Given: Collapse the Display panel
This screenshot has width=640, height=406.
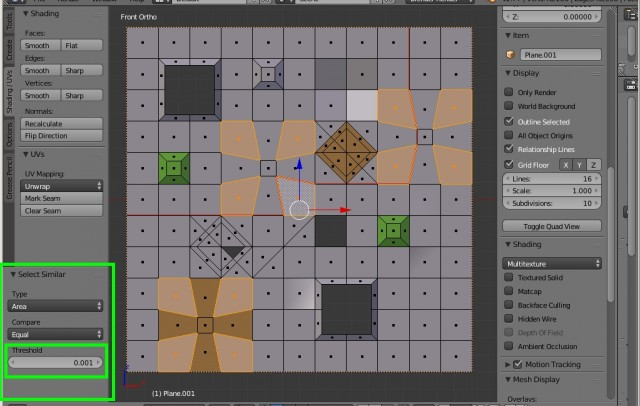Looking at the screenshot, I should pos(508,73).
